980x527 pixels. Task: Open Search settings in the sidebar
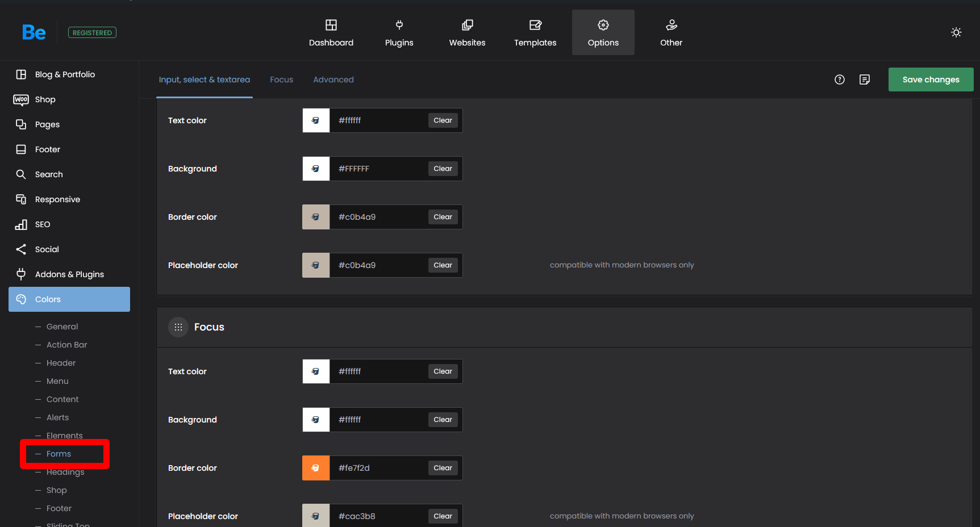(x=69, y=174)
